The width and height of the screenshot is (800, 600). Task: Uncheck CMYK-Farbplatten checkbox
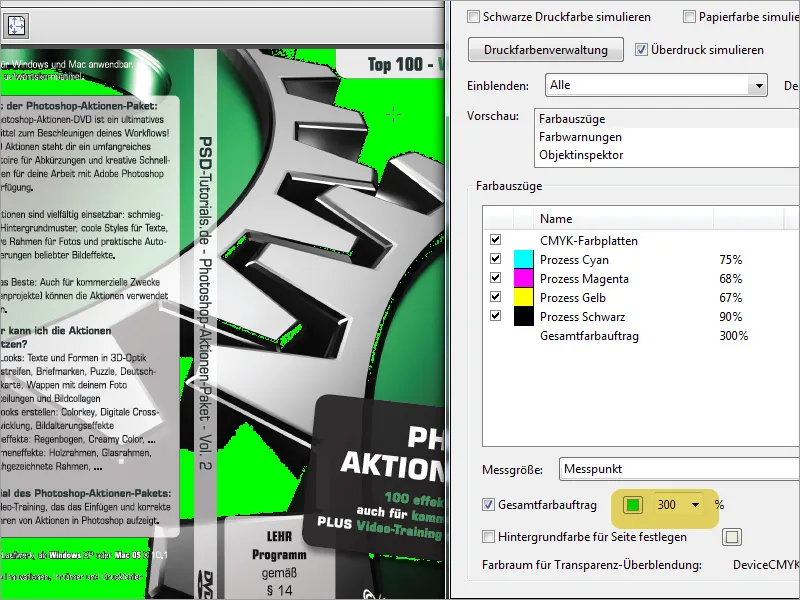point(495,239)
